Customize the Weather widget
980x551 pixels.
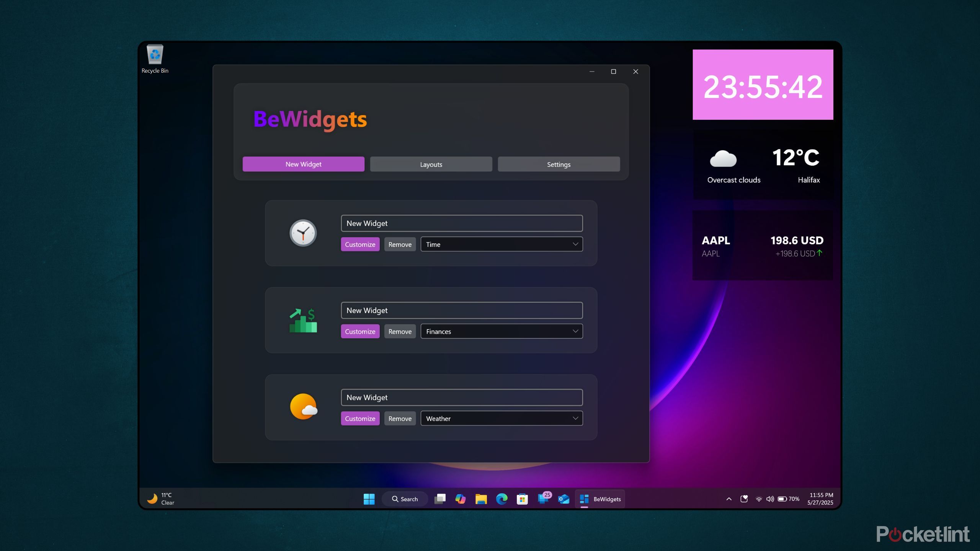(360, 418)
